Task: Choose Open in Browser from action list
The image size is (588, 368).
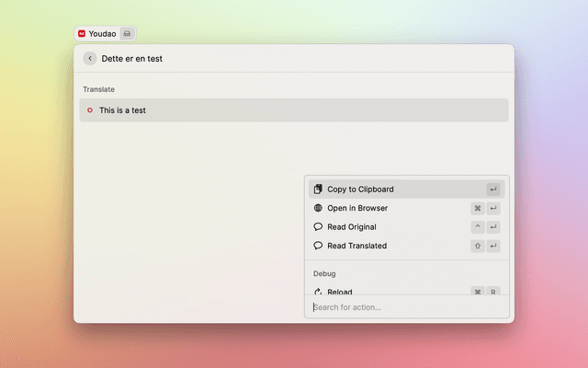Action: [x=357, y=208]
